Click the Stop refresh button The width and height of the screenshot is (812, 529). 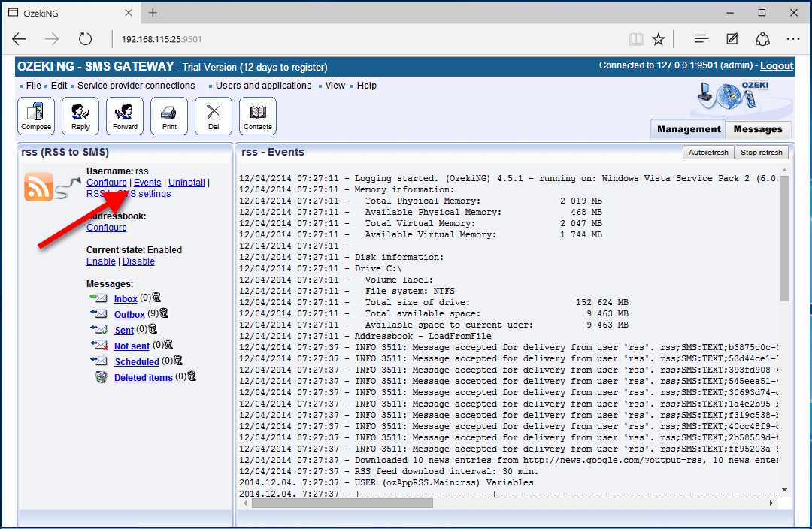coord(761,153)
